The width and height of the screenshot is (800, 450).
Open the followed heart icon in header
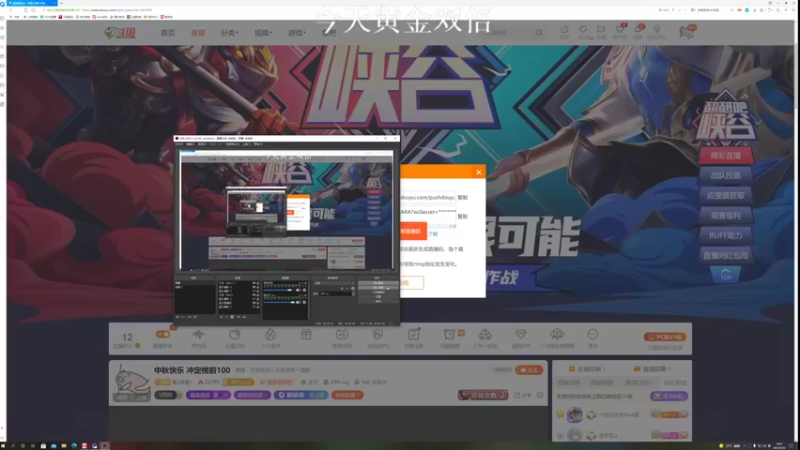click(583, 30)
